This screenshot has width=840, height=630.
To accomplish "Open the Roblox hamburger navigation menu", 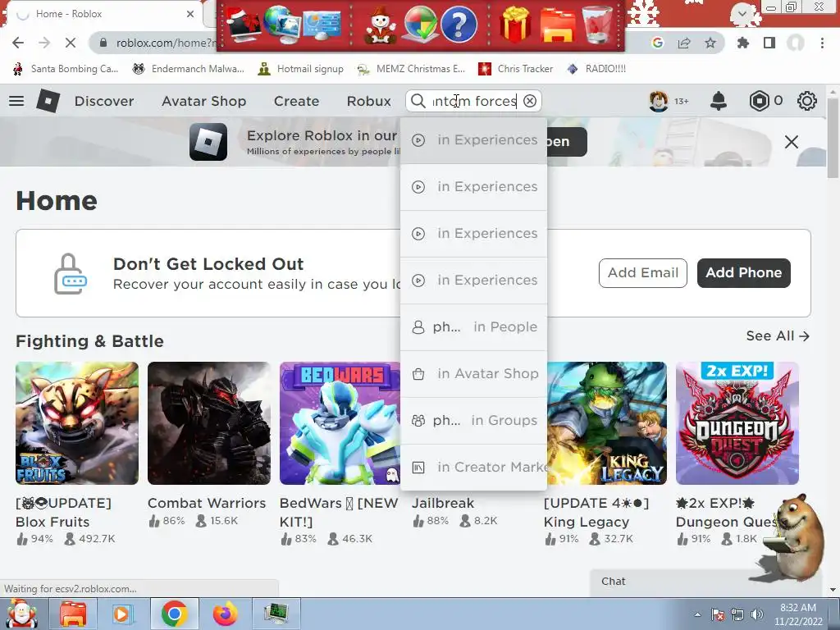I will pyautogui.click(x=16, y=101).
